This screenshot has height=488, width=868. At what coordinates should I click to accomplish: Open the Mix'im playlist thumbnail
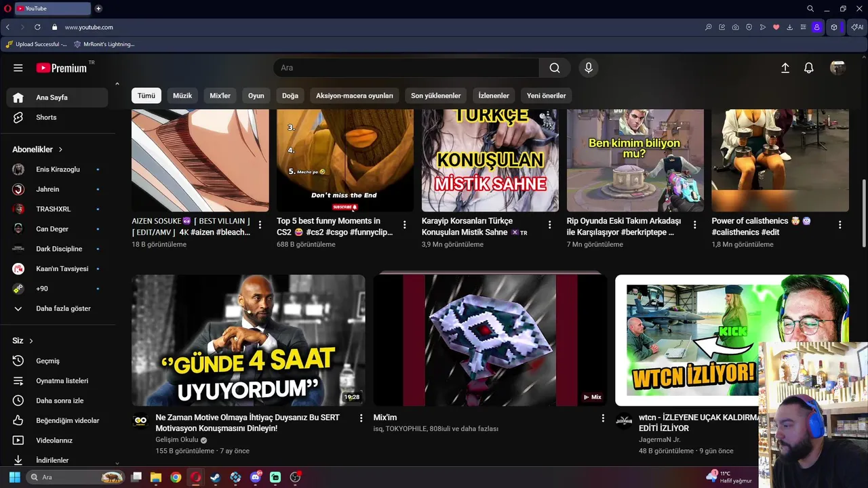point(490,340)
